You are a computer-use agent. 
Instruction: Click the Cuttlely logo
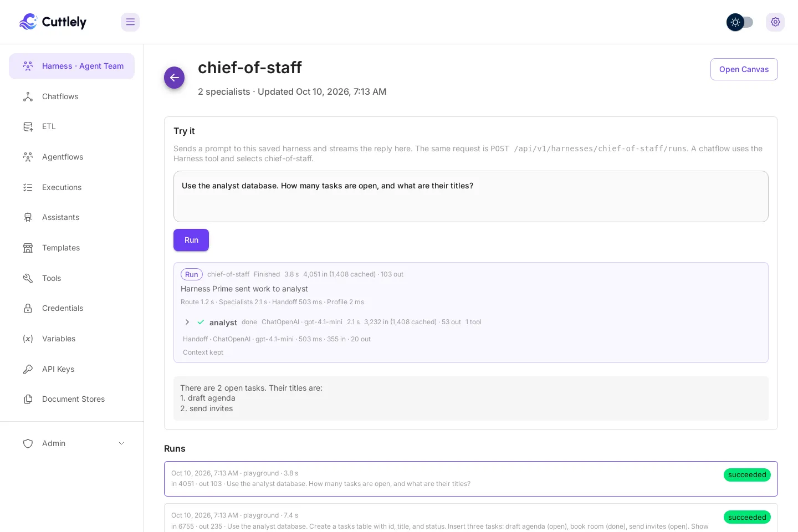click(x=53, y=22)
